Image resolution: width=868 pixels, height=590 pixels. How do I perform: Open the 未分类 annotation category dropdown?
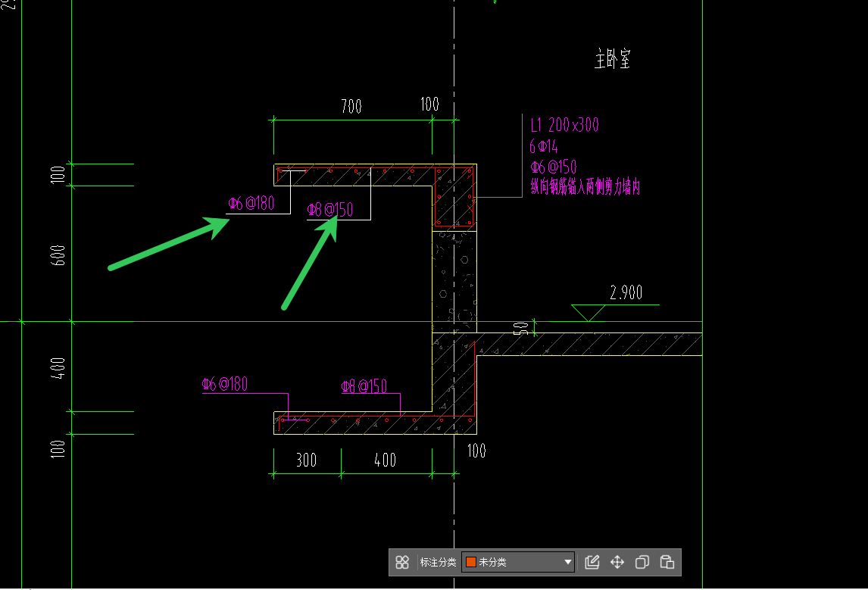(518, 562)
